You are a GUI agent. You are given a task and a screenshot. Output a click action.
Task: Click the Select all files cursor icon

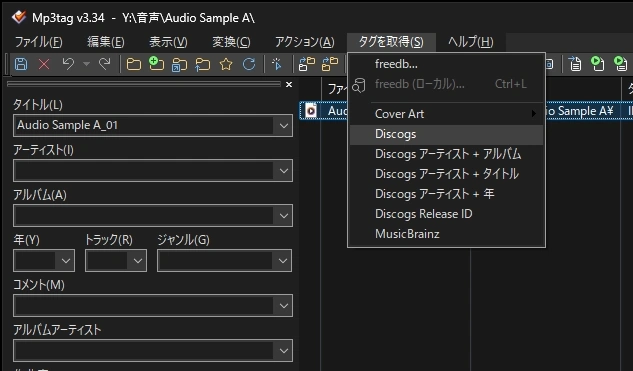click(x=277, y=64)
